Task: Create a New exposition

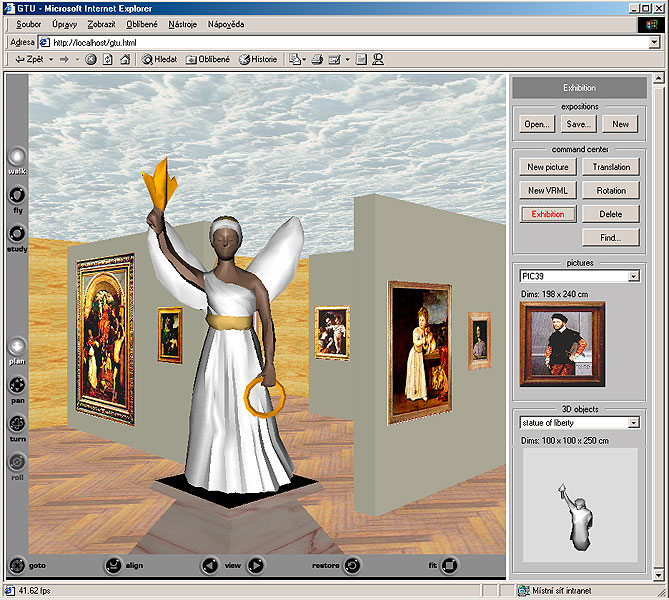Action: pyautogui.click(x=620, y=124)
